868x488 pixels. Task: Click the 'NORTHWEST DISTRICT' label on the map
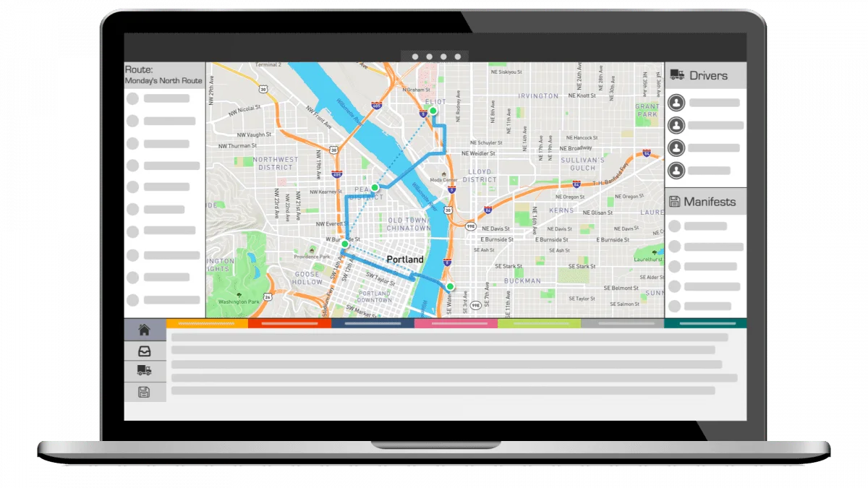click(276, 163)
